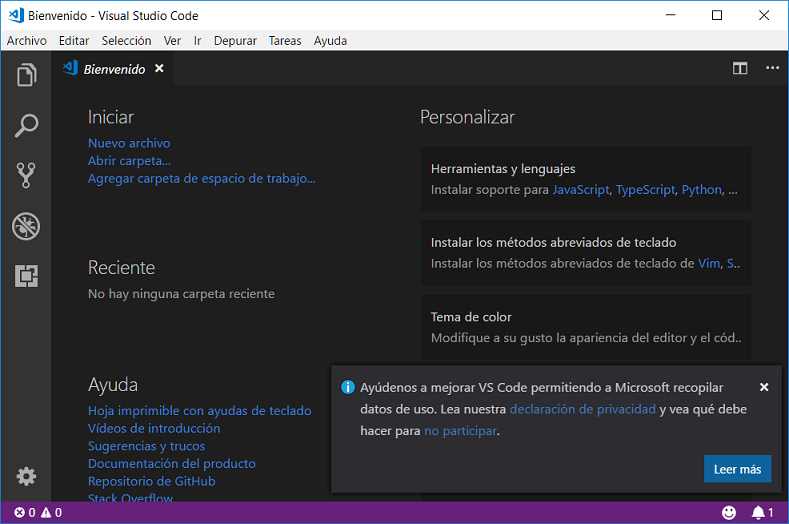789x524 pixels.
Task: Click the no participar link
Action: coord(460,431)
